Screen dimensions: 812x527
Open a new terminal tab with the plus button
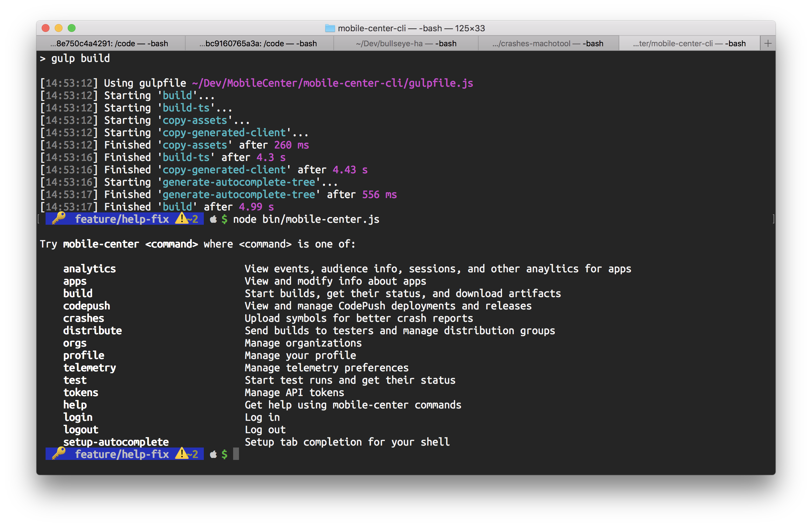click(x=768, y=43)
